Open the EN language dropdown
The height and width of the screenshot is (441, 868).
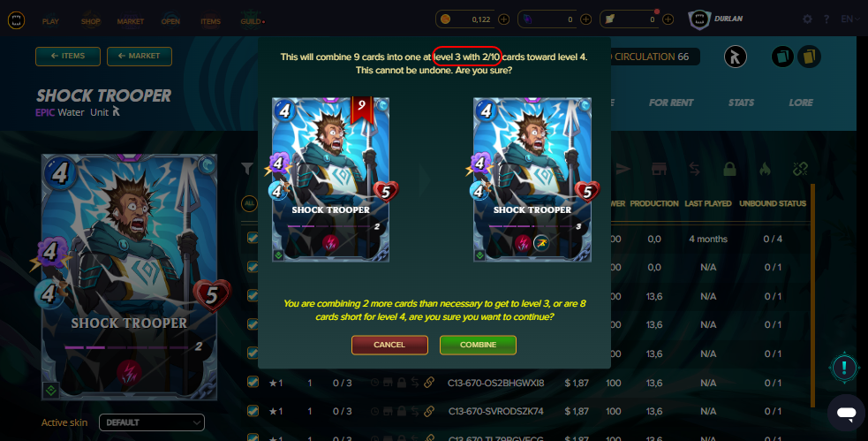pyautogui.click(x=849, y=19)
